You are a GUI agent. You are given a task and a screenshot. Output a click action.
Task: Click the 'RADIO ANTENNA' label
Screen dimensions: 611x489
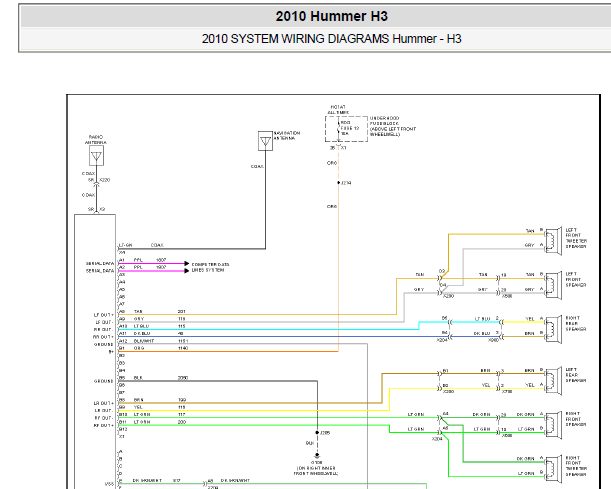point(96,140)
